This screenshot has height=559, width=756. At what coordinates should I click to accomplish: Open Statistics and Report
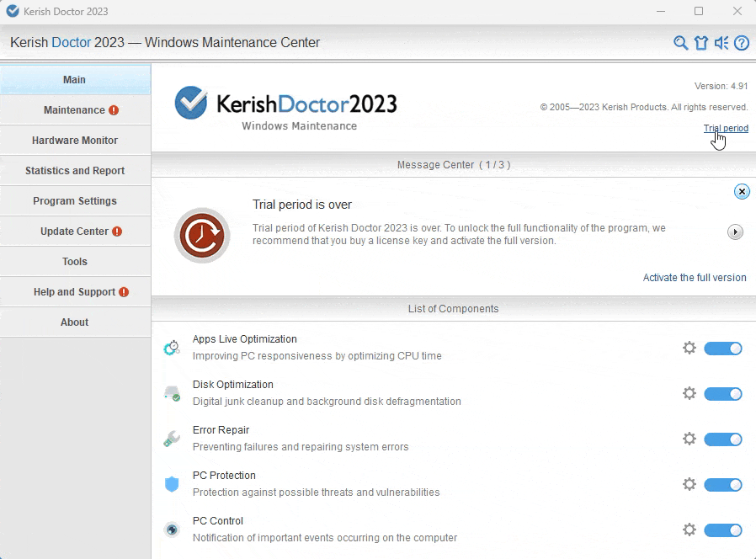click(75, 171)
